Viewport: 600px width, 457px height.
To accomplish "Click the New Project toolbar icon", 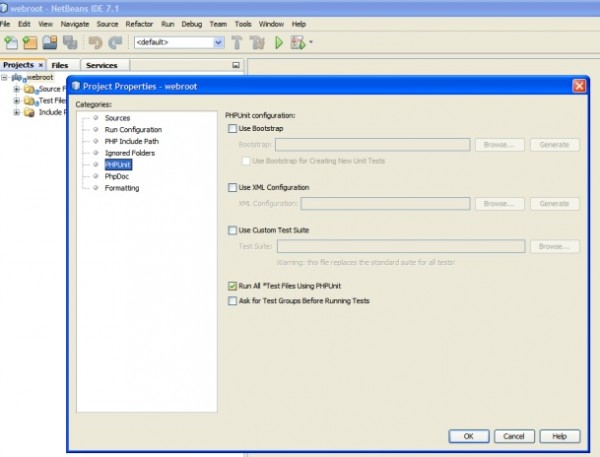I will [30, 42].
